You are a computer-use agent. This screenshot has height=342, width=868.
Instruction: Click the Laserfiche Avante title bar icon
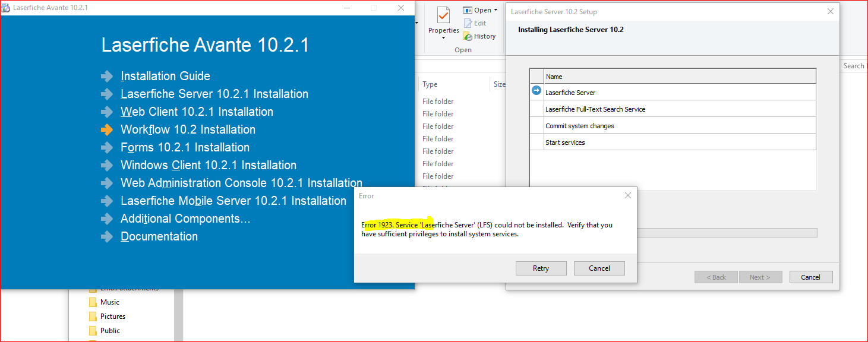tap(6, 8)
